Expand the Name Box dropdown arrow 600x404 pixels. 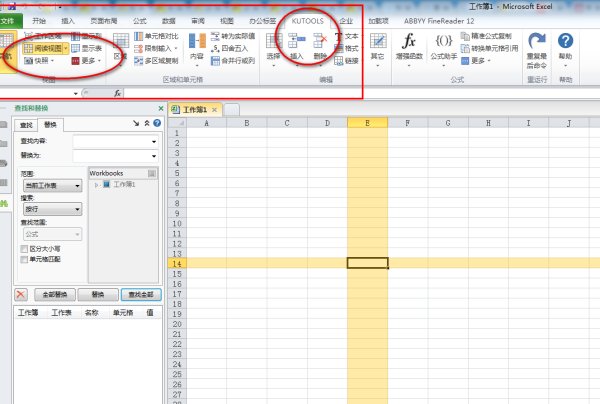75,93
